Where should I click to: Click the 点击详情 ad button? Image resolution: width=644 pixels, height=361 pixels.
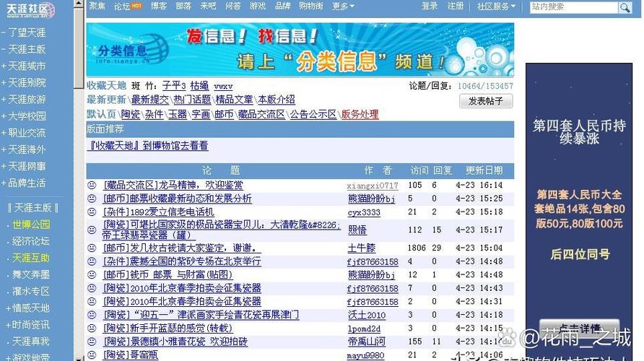coord(579,329)
